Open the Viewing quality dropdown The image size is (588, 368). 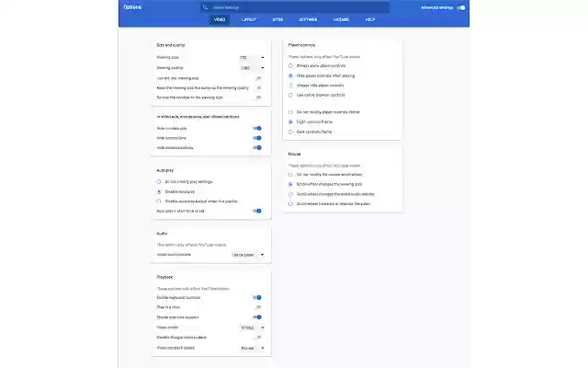coord(252,68)
